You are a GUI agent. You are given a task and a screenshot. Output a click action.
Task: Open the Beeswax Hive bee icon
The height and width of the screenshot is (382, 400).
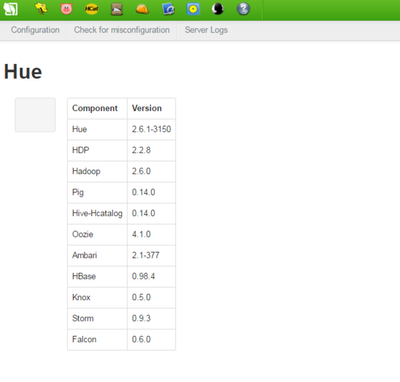click(41, 9)
